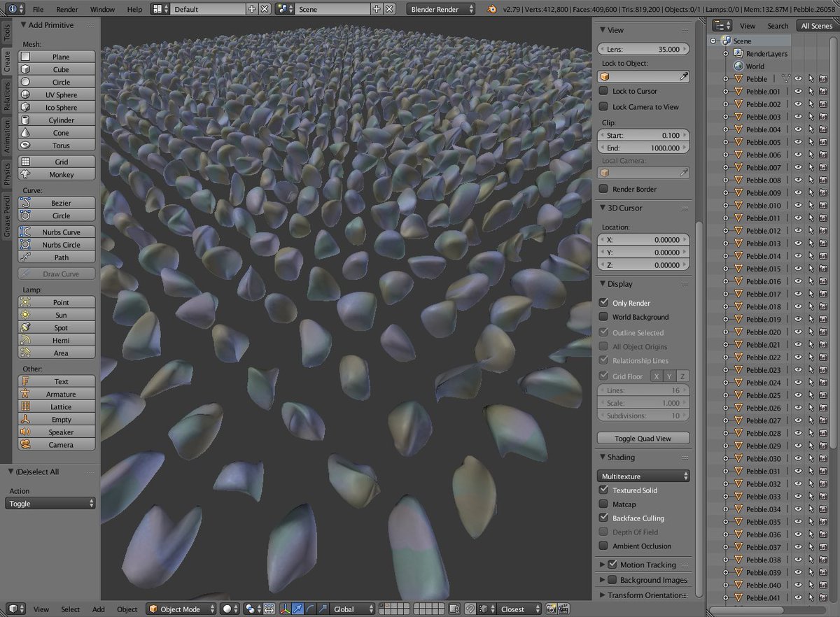Enable Lock Camera to View
The height and width of the screenshot is (617, 840).
(x=604, y=106)
